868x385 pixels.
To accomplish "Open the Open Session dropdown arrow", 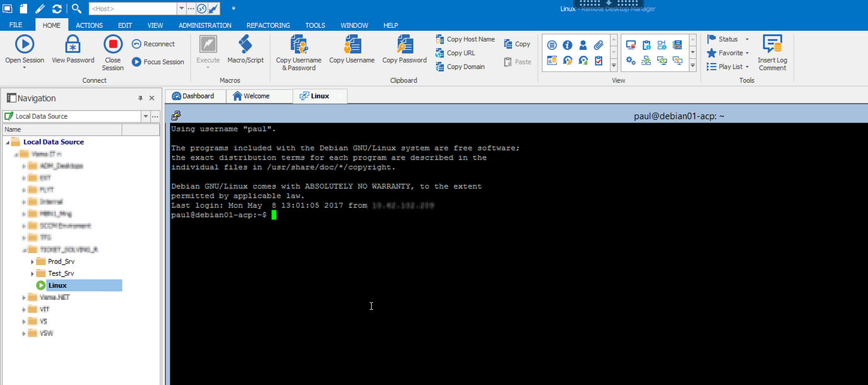I will coord(25,68).
